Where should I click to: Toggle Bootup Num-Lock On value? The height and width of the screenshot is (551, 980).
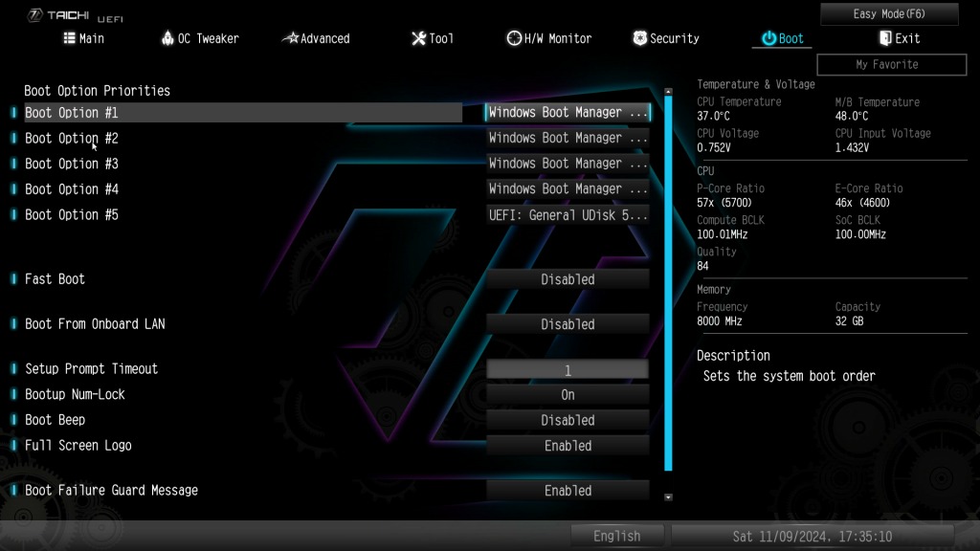pyautogui.click(x=568, y=395)
